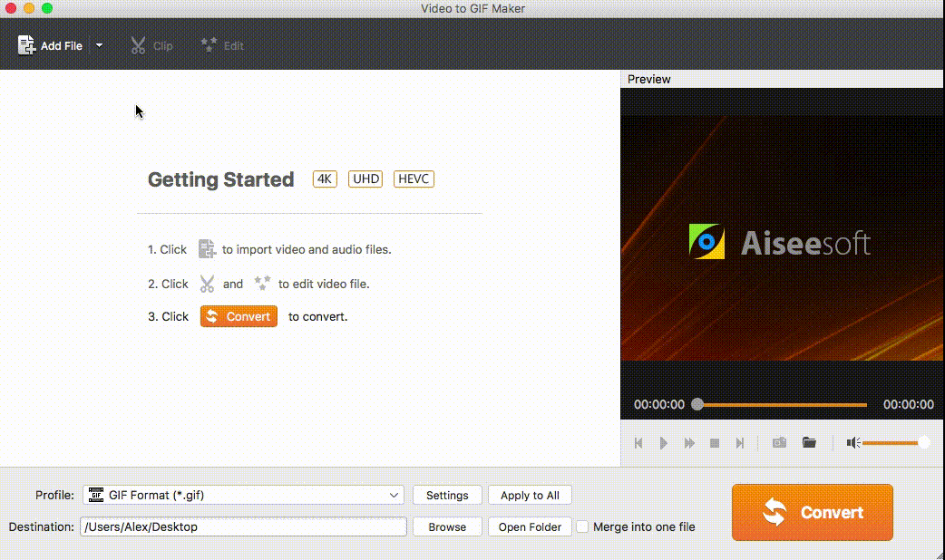Open the Profile format dropdown

tap(243, 495)
